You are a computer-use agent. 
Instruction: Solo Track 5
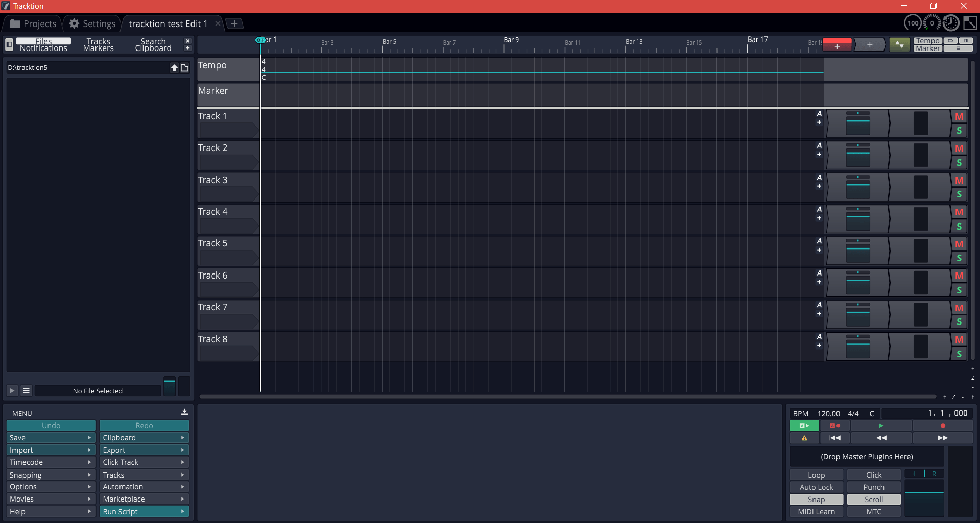959,258
